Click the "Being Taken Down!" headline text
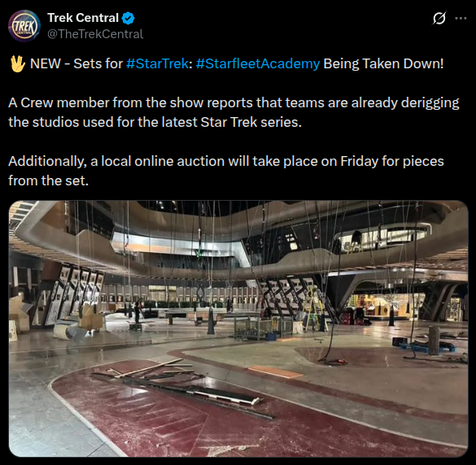 (383, 63)
